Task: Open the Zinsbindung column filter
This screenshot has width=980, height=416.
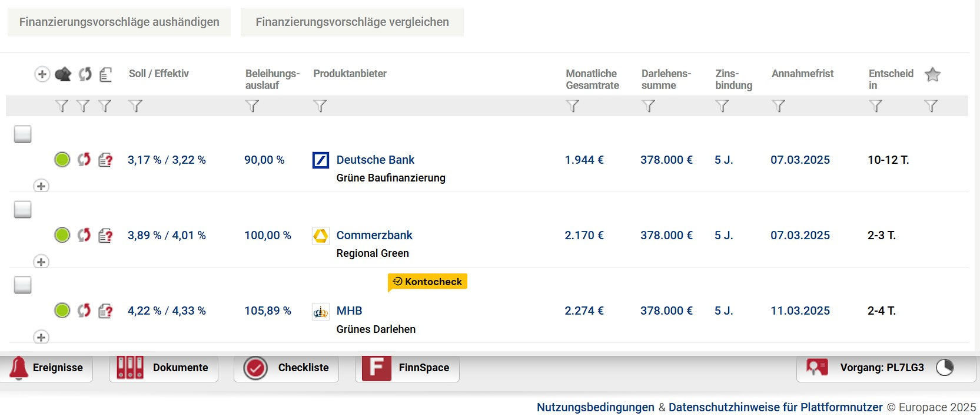Action: click(722, 106)
